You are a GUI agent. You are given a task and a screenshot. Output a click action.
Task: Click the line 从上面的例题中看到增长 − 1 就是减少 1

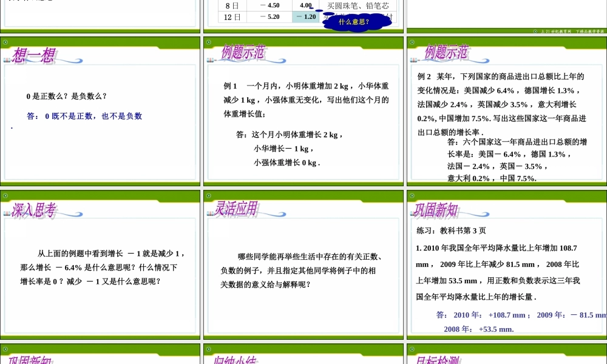pyautogui.click(x=112, y=254)
